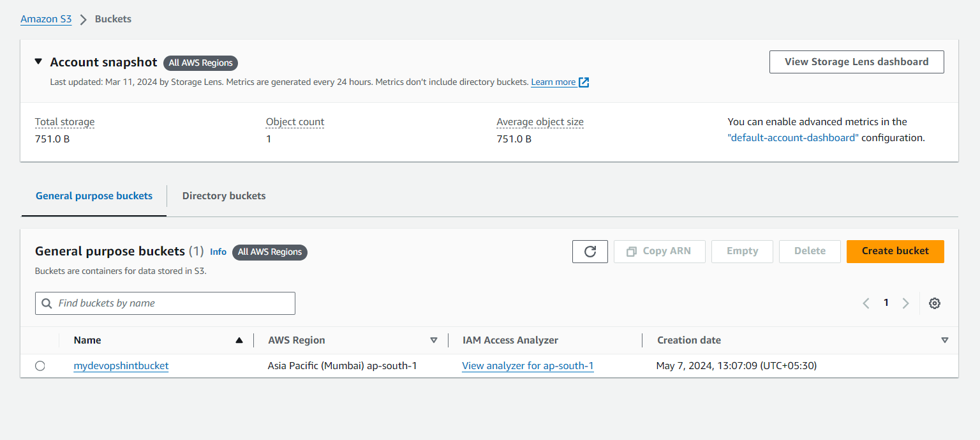The height and width of the screenshot is (440, 980).
Task: Go to the next page chevron
Action: pyautogui.click(x=906, y=303)
